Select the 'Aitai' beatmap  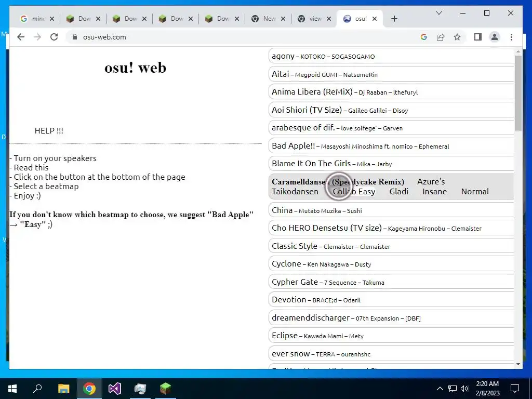point(391,74)
